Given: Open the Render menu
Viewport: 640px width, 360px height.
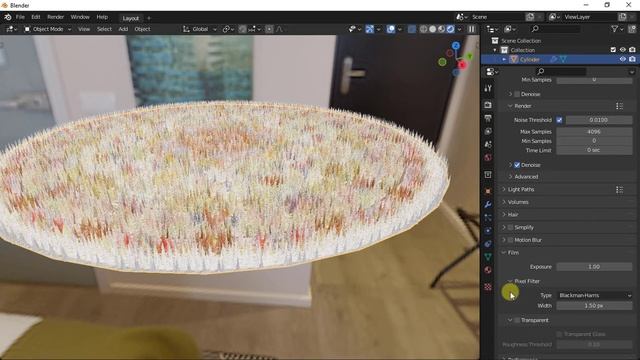Looking at the screenshot, I should [56, 17].
